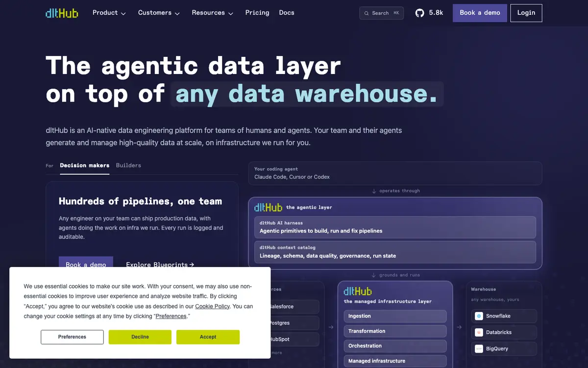Screen dimensions: 588x368
Task: Click the Warehouse section heading
Action: (x=484, y=289)
